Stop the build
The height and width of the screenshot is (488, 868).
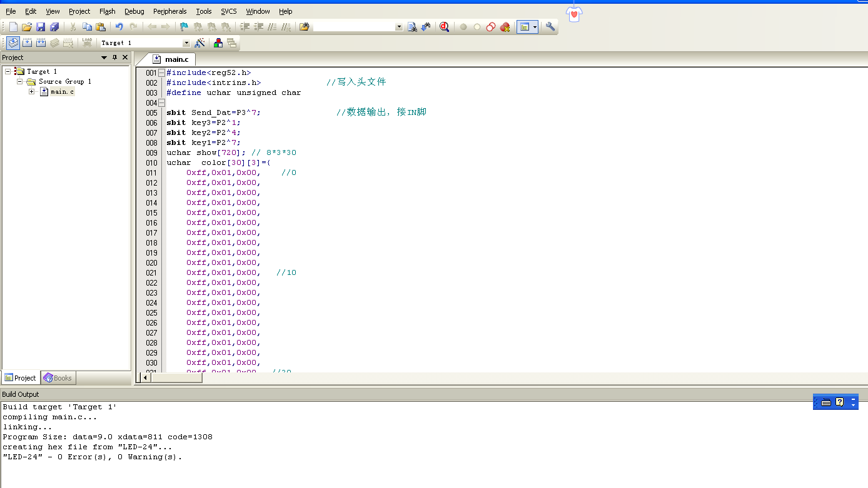(x=68, y=42)
